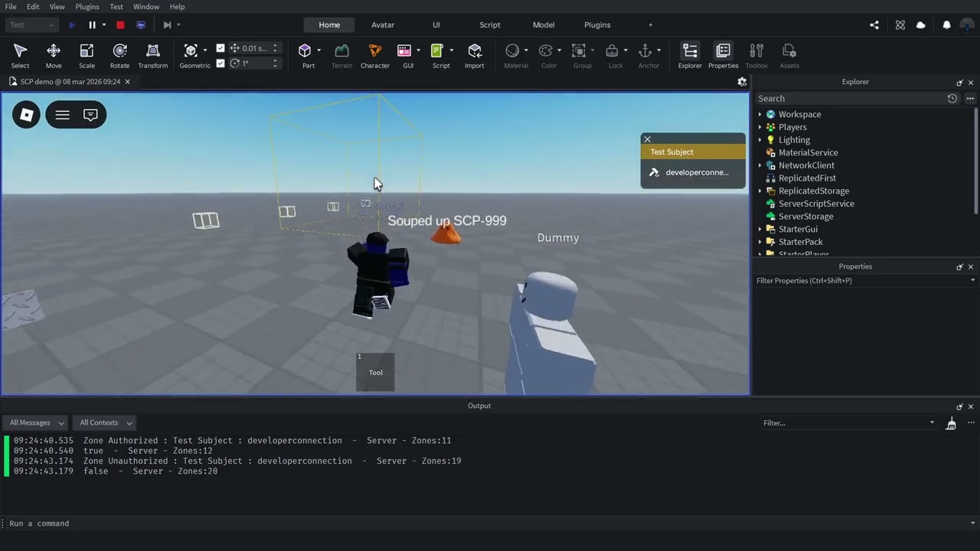Select the SCP demo document tab
This screenshot has width=980, height=551.
(70, 82)
